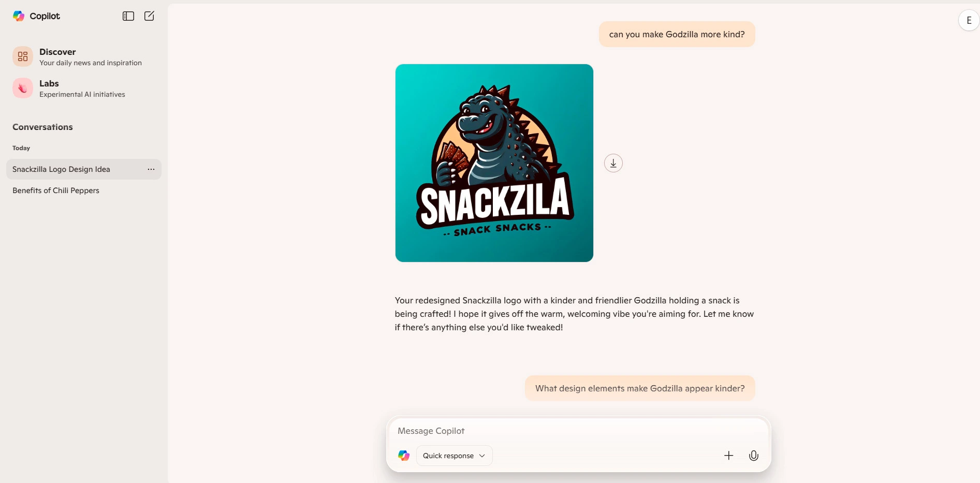The image size is (980, 483).
Task: Click the Conversations section heading
Action: coord(42,127)
